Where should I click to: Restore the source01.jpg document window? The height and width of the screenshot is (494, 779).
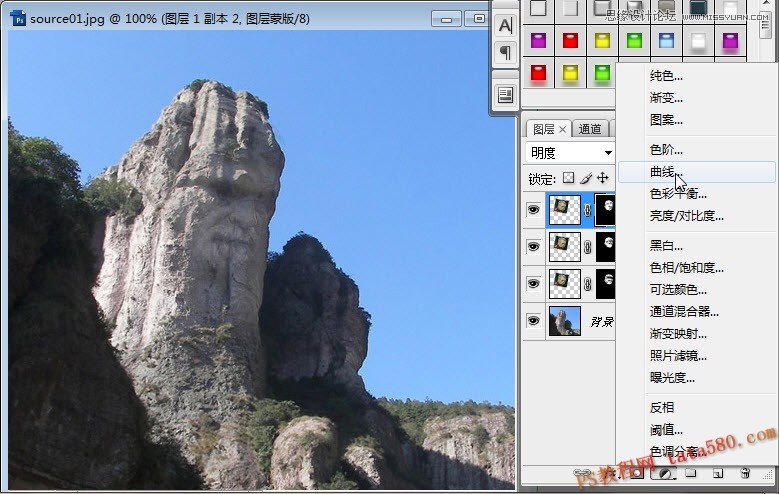coord(478,19)
